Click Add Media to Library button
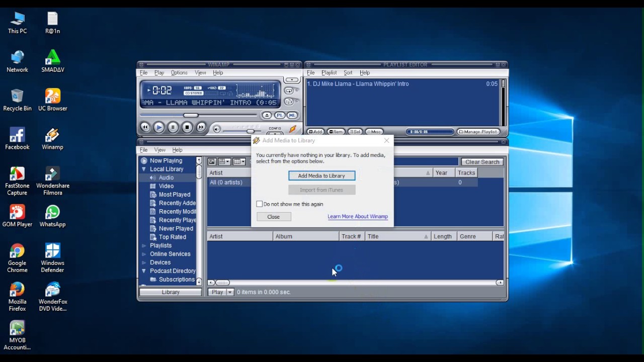The height and width of the screenshot is (362, 644). tap(321, 176)
